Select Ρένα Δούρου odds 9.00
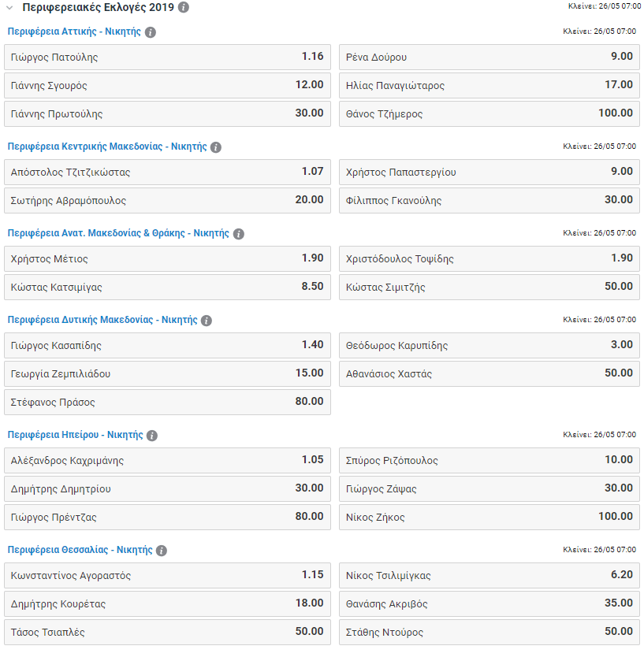Viewport: 644px width, 657px height. tap(490, 58)
